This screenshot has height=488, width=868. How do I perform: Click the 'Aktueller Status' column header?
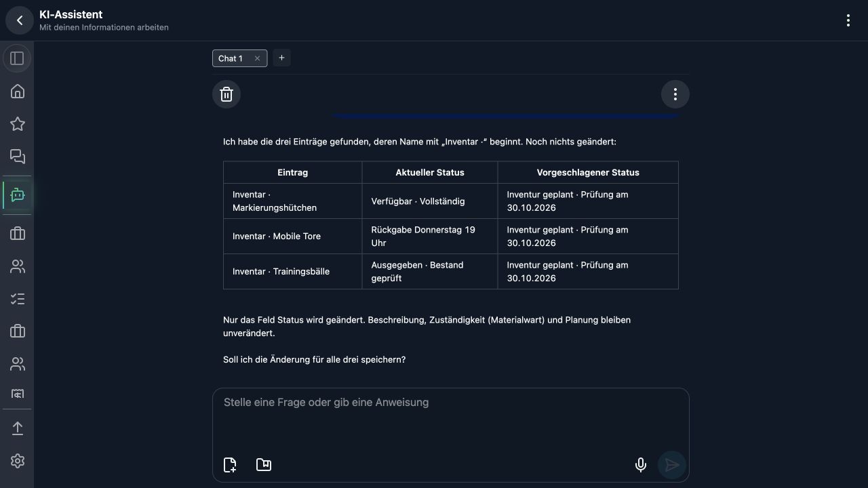point(430,172)
